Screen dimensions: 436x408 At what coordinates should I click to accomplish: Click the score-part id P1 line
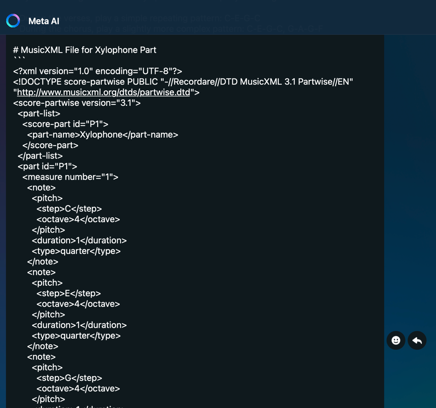pos(65,124)
